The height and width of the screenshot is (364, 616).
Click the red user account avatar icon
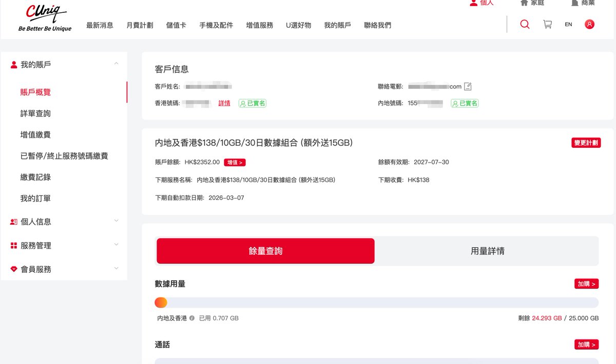590,24
